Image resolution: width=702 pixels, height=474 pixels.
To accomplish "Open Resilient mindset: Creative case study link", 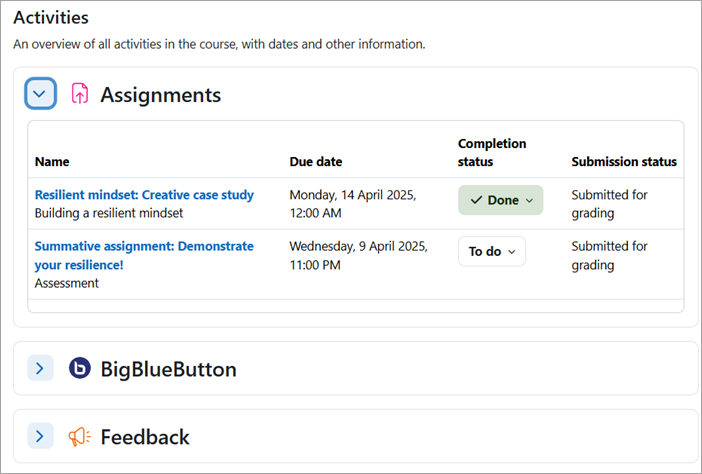I will (x=144, y=195).
